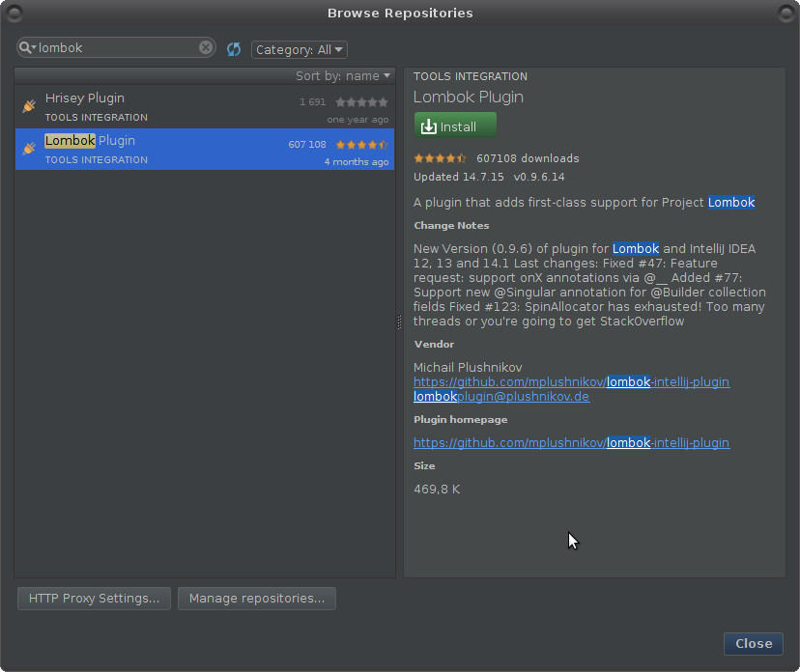800x672 pixels.
Task: Rate Lombok Plugin with fifth star
Action: click(381, 144)
